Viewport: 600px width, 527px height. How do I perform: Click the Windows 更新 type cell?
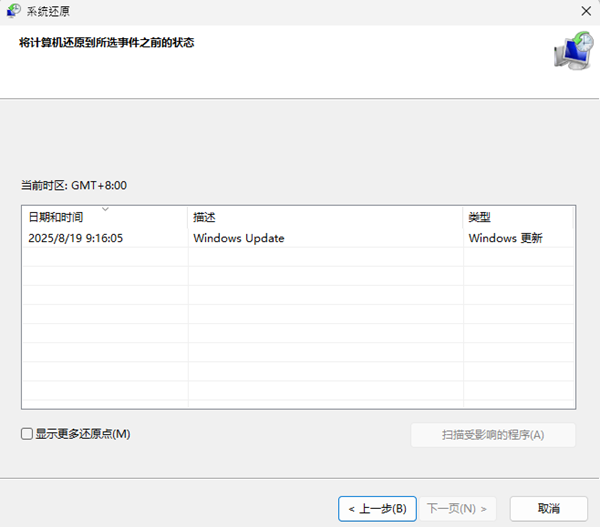(505, 238)
